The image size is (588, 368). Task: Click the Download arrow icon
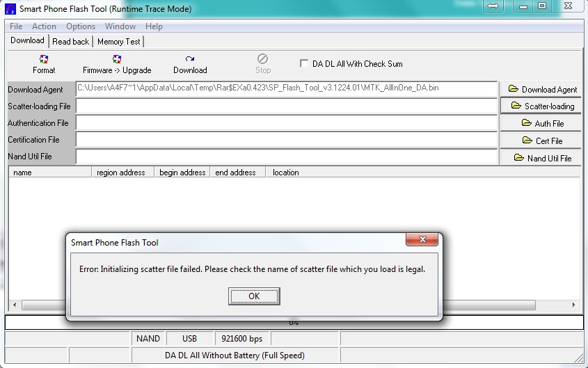pos(190,60)
